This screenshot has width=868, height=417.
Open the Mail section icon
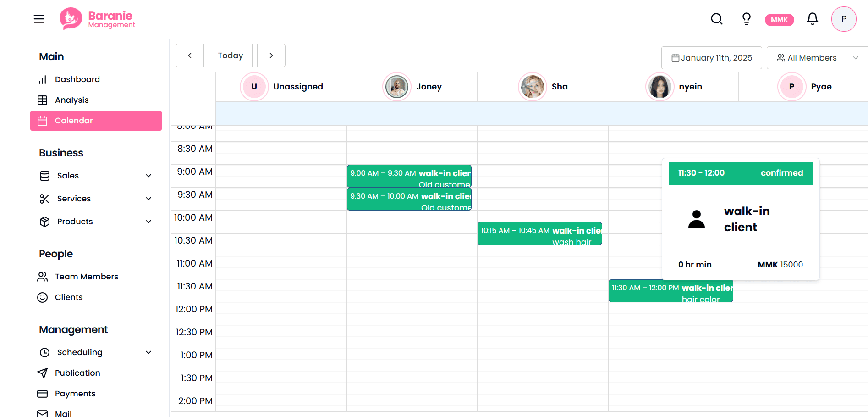(x=43, y=412)
